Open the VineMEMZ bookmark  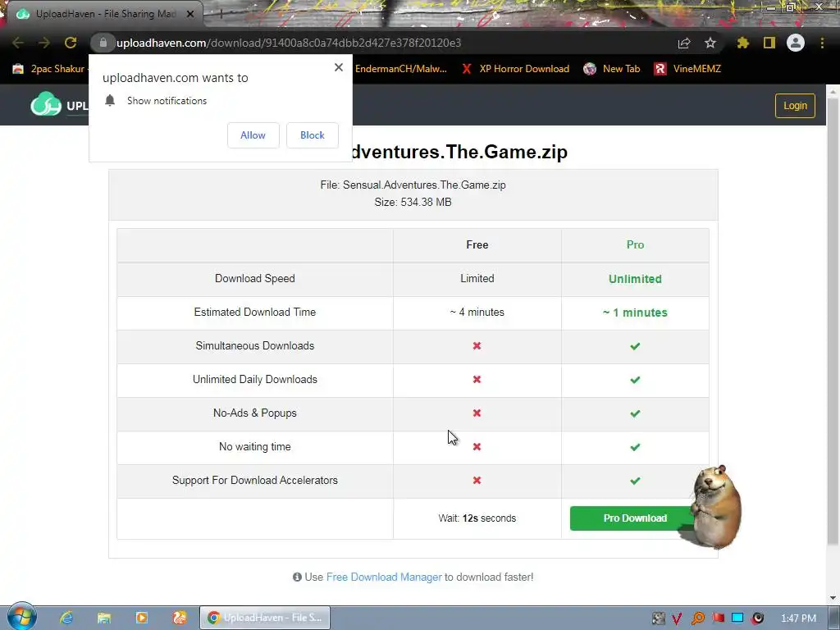[688, 69]
